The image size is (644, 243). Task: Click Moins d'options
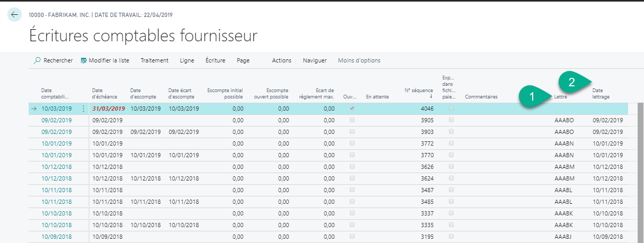[x=359, y=60]
